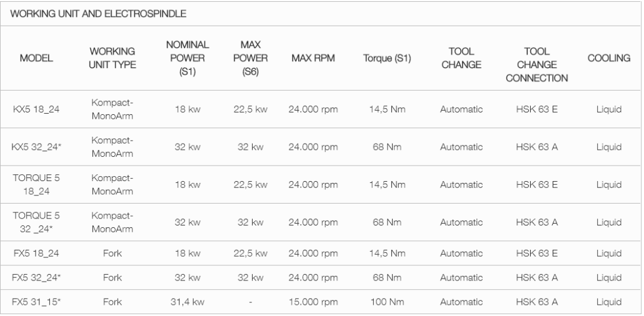Click the FX5 32_24* model cell

coord(36,277)
